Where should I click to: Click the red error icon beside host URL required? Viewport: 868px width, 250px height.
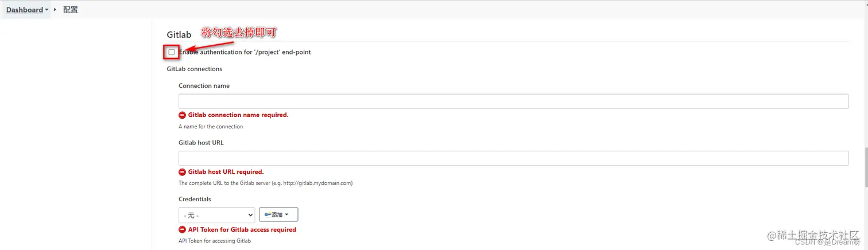183,172
